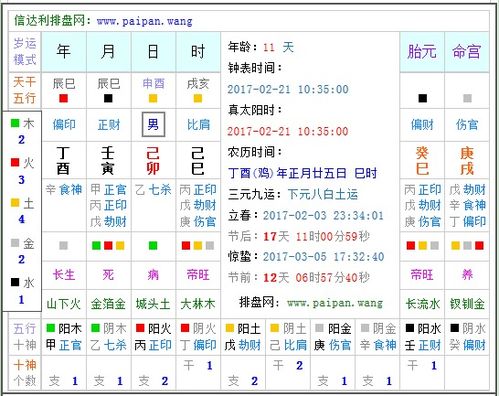Click the gray swatch under 命宫
The width and height of the screenshot is (499, 396).
coord(467,98)
